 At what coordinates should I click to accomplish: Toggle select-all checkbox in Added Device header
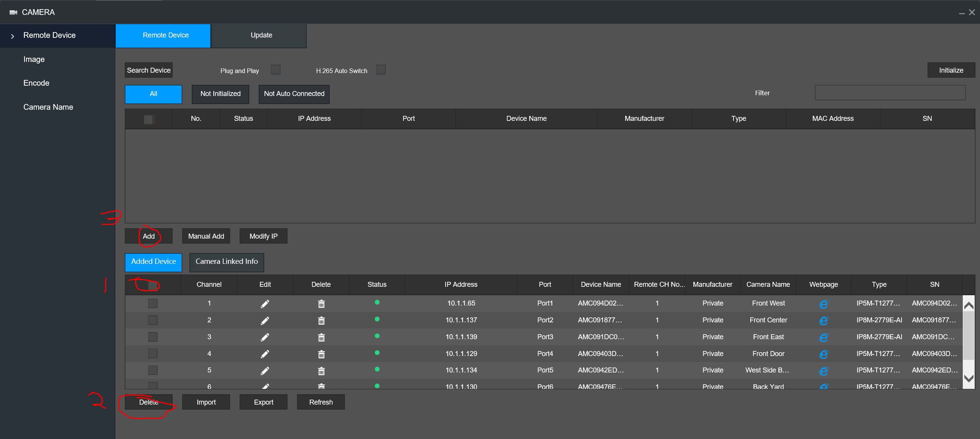click(153, 285)
